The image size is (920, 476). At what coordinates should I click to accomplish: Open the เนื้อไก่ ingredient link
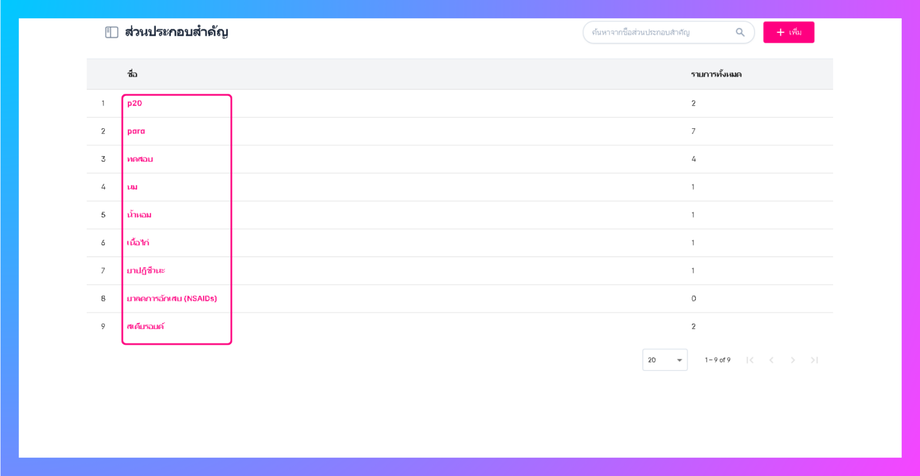pos(138,242)
